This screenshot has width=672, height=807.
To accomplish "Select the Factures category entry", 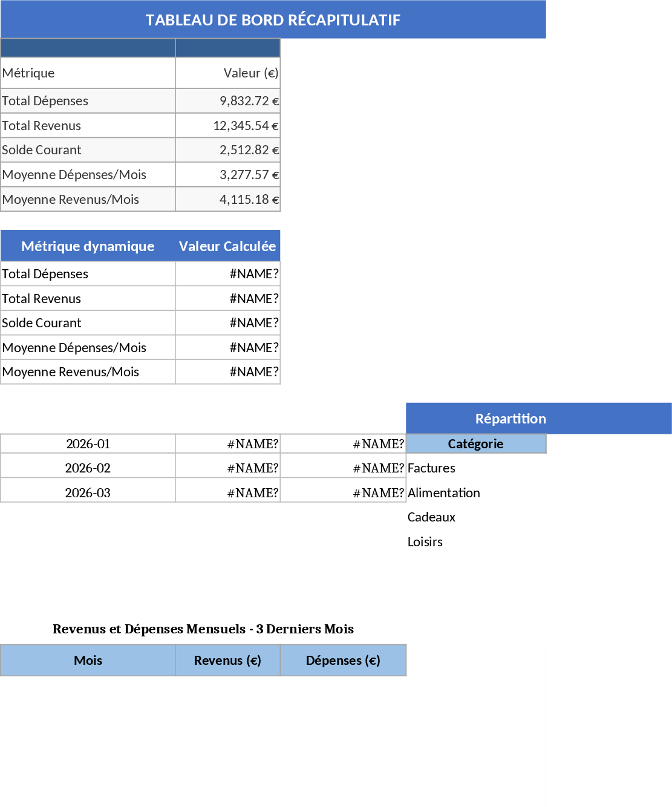I will click(431, 468).
